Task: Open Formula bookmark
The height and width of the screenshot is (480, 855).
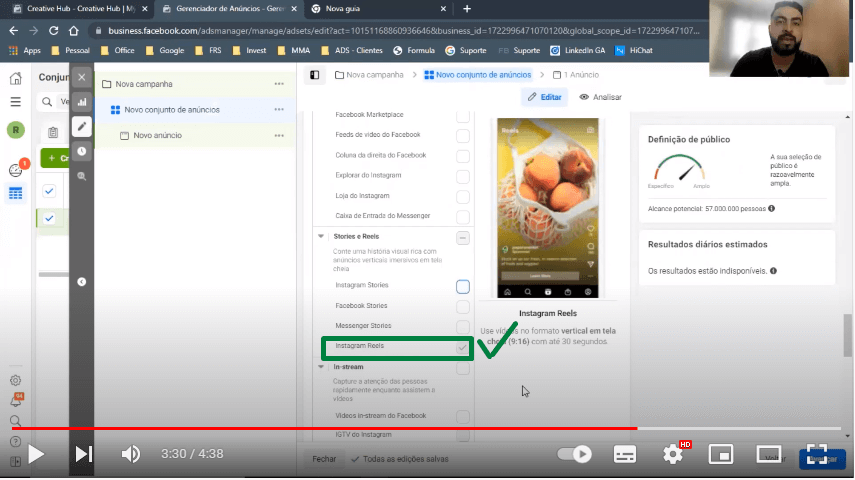Action: 414,50
